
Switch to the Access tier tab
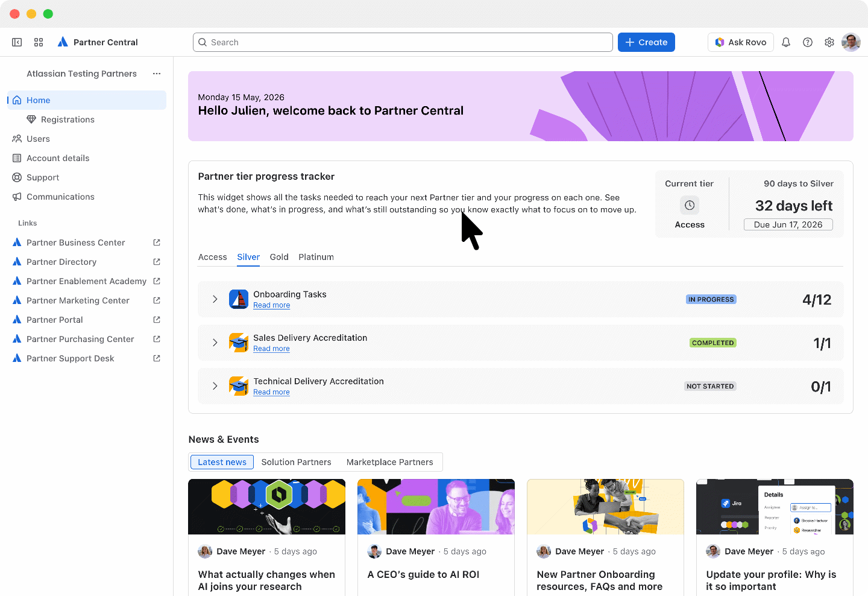tap(213, 257)
